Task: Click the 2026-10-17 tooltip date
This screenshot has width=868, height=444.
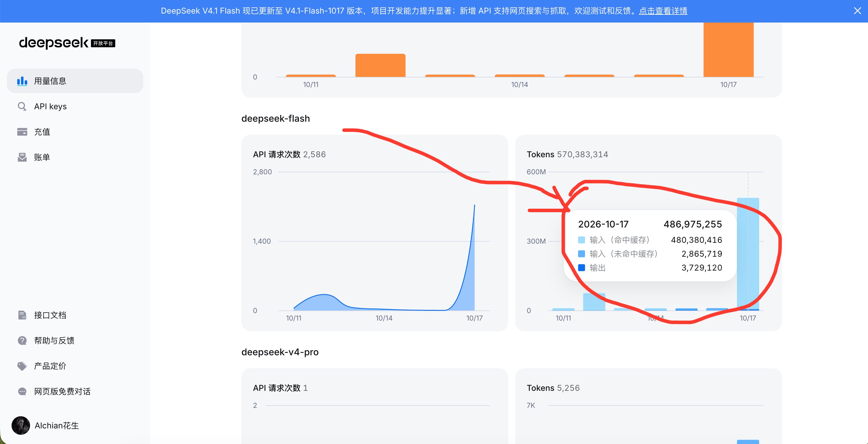Action: (603, 224)
